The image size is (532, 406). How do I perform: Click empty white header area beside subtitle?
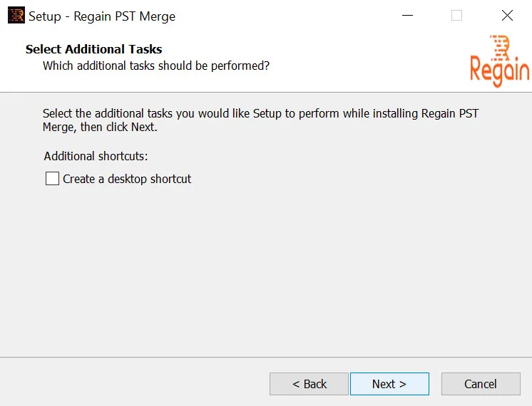pos(367,64)
